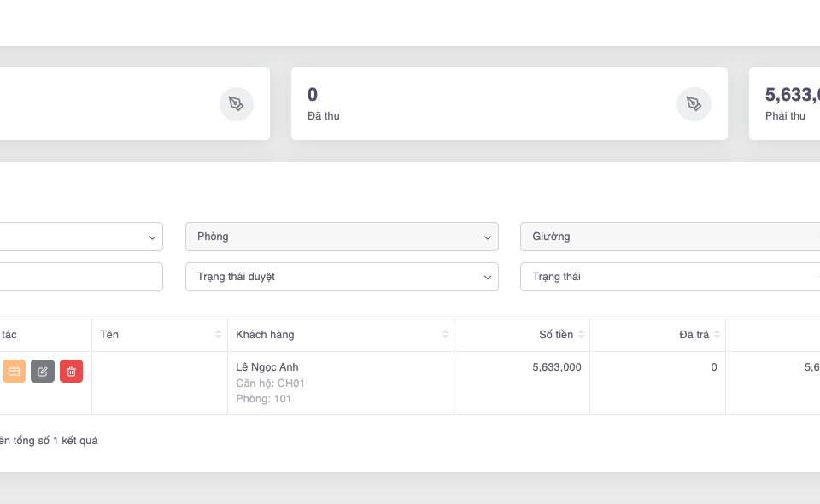Click the gray edit icon for Lê Ngọc Anh
820x504 pixels.
tap(43, 372)
